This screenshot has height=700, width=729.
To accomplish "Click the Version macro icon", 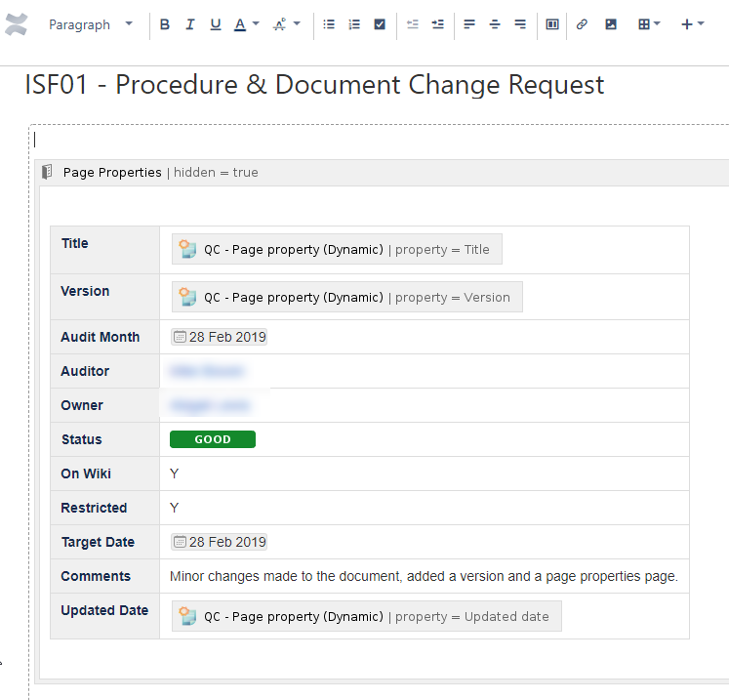I will coord(187,297).
